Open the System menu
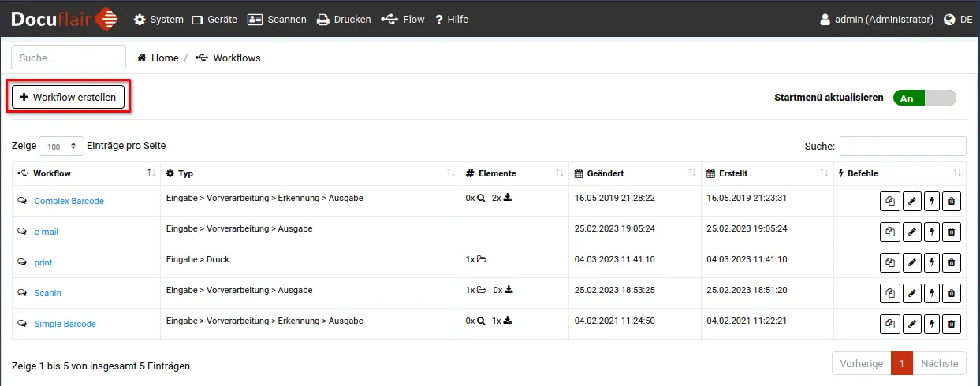 (x=158, y=20)
